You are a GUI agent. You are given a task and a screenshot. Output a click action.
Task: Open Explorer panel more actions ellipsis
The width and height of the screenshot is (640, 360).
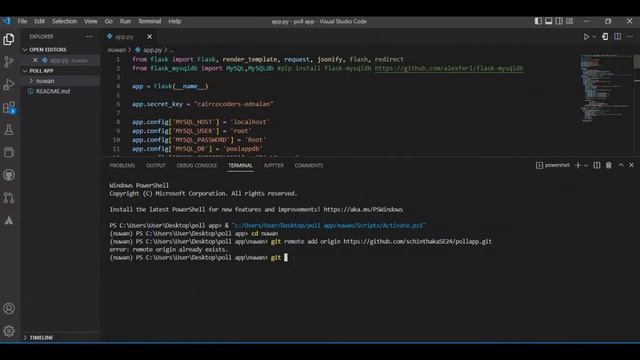pyautogui.click(x=89, y=37)
